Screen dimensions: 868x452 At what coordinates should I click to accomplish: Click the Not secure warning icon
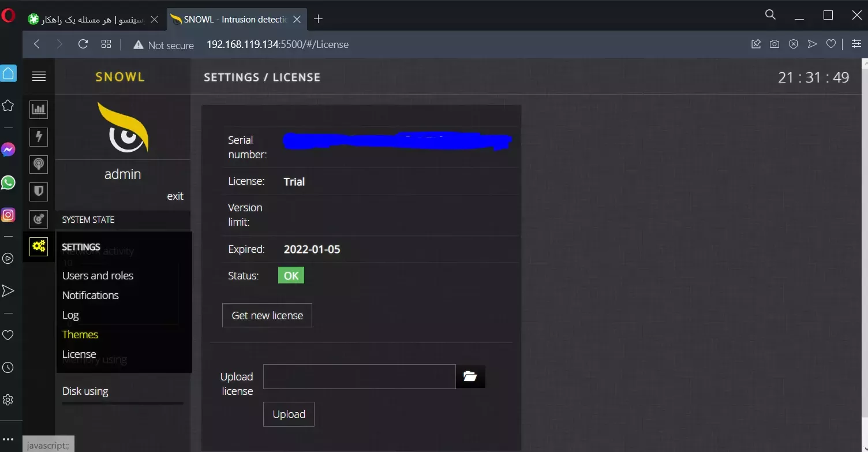(138, 45)
